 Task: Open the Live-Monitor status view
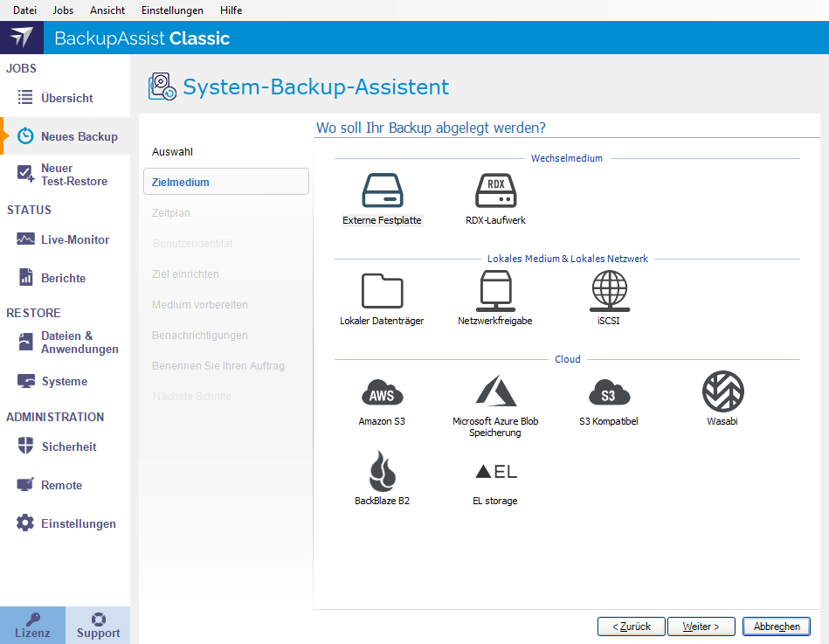pyautogui.click(x=72, y=239)
